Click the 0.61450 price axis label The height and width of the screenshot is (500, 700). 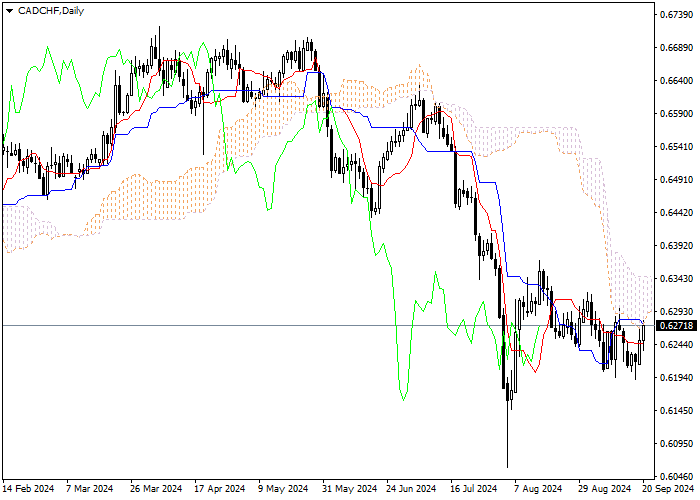tap(676, 411)
